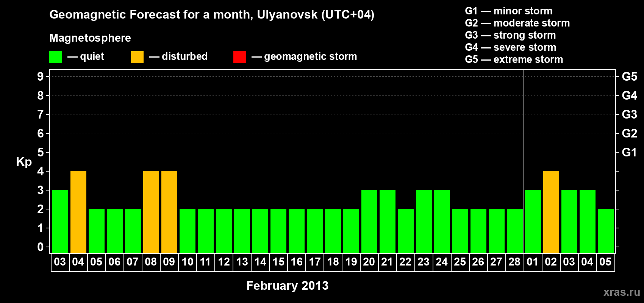Click the 'Kp' y-axis label
The width and height of the screenshot is (644, 303).
click(x=24, y=162)
